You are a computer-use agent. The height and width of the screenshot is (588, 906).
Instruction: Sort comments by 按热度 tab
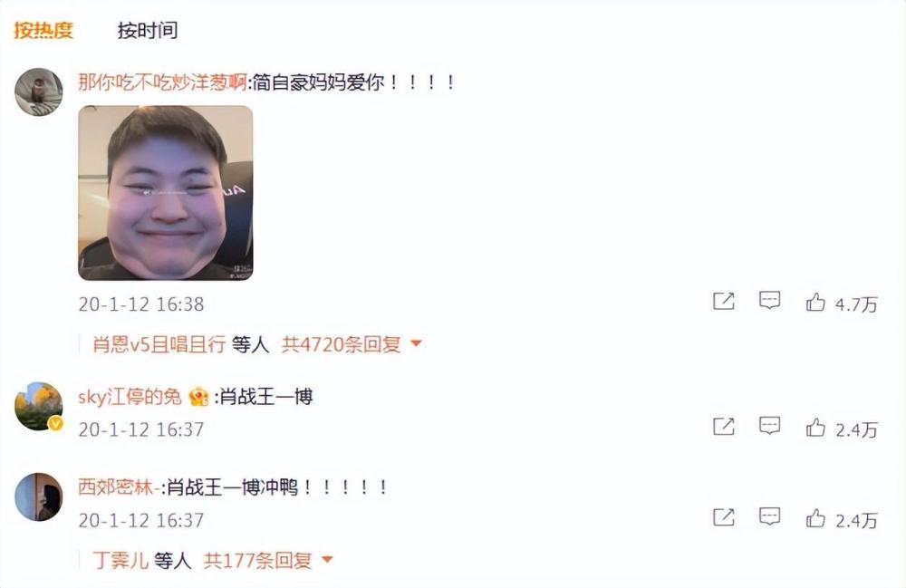[43, 30]
